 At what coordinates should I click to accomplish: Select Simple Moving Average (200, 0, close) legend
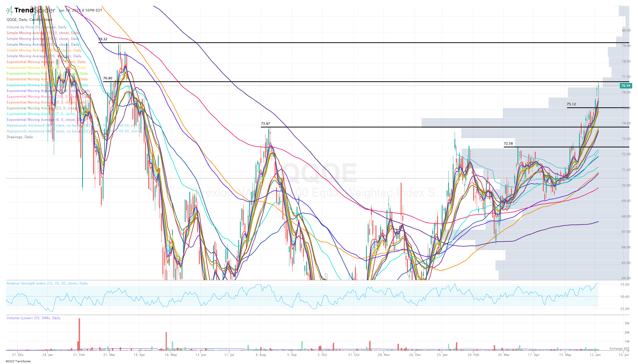click(44, 56)
